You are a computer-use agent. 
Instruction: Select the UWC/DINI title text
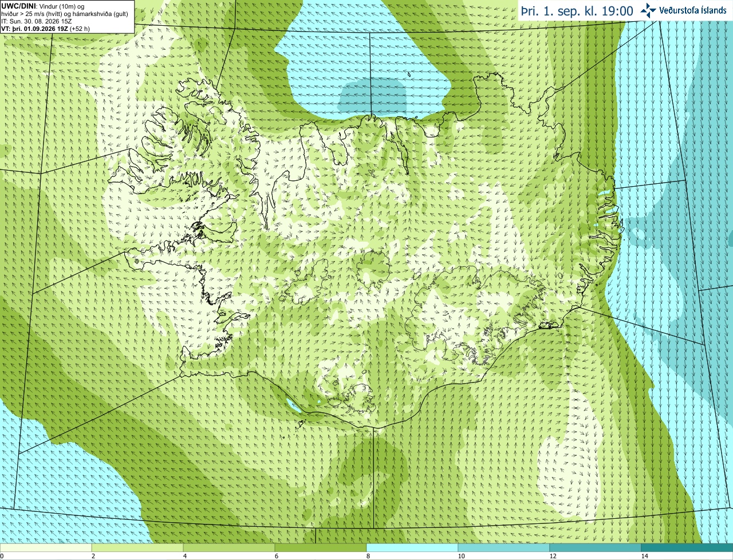[x=19, y=6]
